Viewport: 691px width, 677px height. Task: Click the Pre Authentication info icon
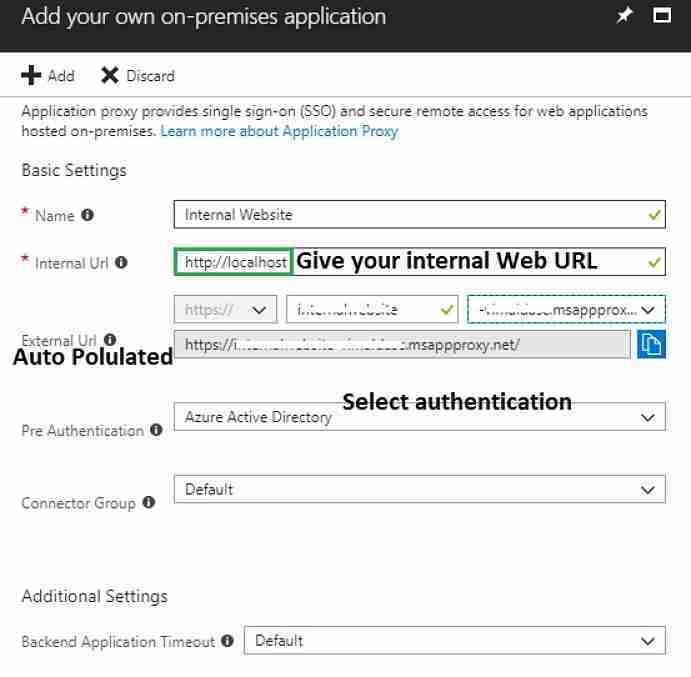click(x=156, y=430)
